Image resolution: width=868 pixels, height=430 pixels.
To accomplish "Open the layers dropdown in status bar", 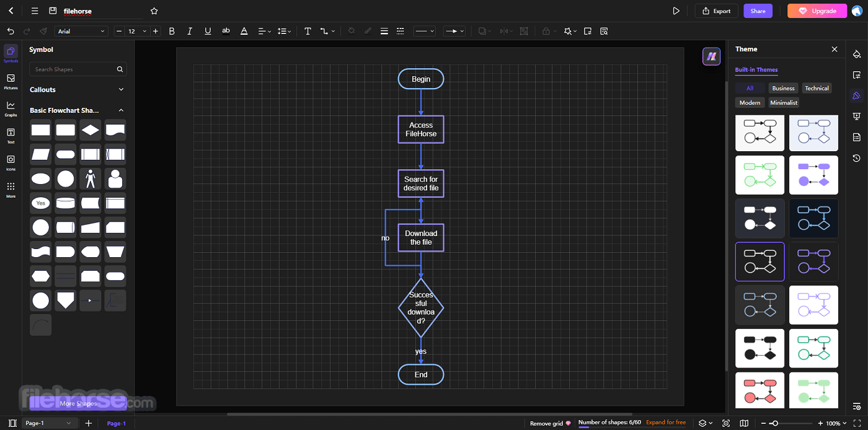I will click(x=705, y=423).
